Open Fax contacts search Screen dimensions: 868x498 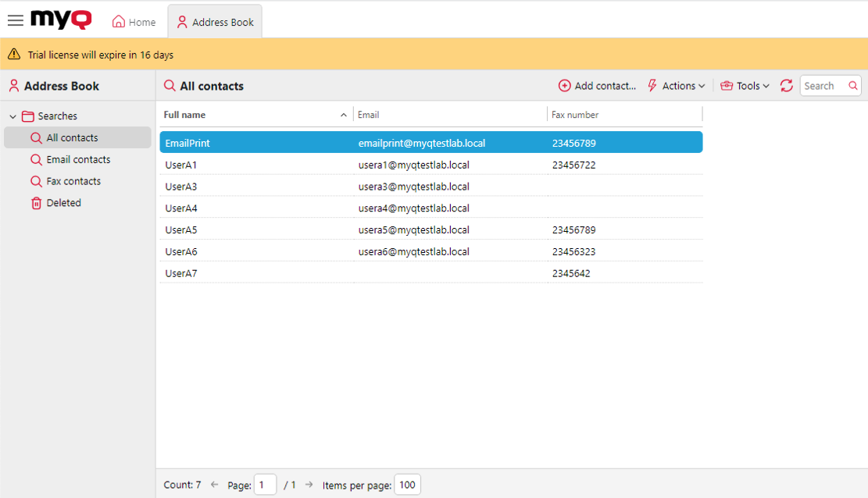coord(73,181)
